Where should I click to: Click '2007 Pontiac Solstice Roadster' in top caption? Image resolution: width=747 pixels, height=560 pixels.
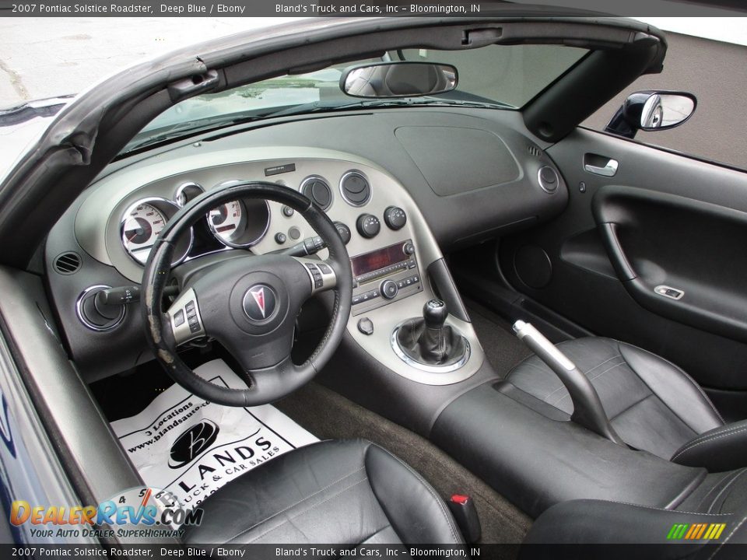(82, 8)
